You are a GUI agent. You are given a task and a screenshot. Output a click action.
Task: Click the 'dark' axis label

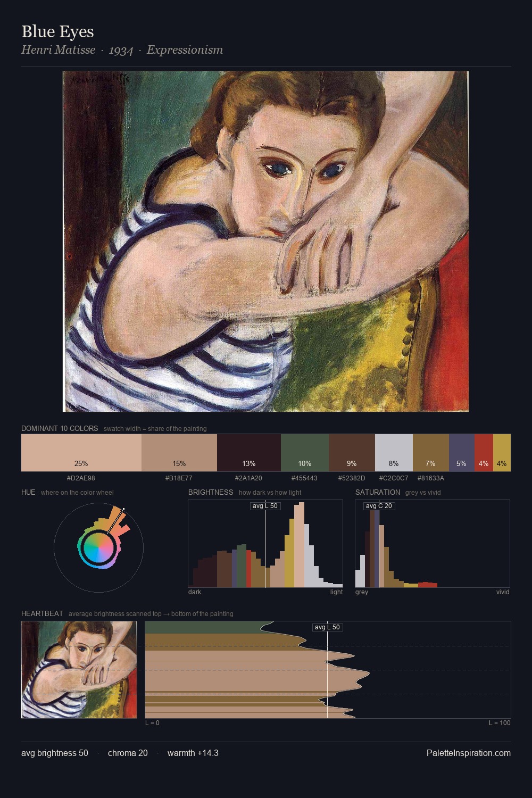[x=195, y=592]
